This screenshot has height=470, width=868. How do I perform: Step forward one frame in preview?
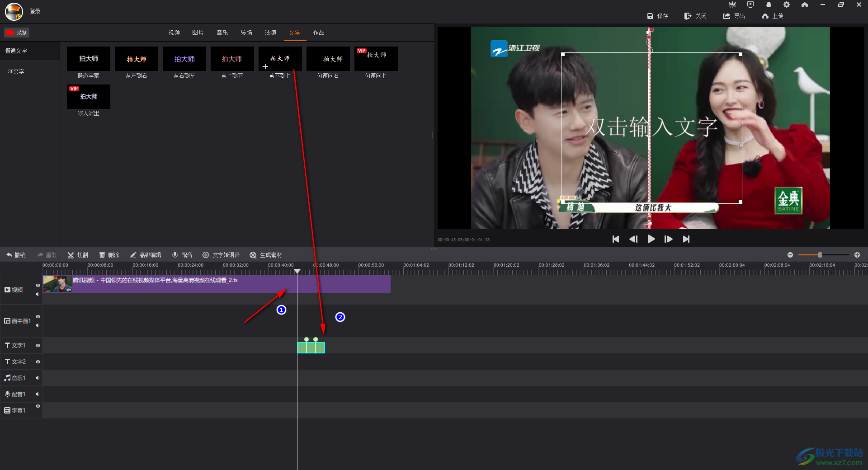(669, 239)
